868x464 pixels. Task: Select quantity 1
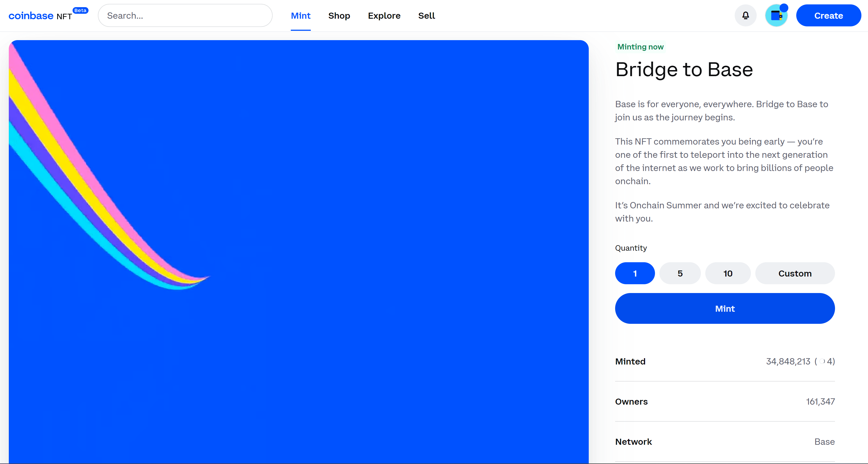635,273
